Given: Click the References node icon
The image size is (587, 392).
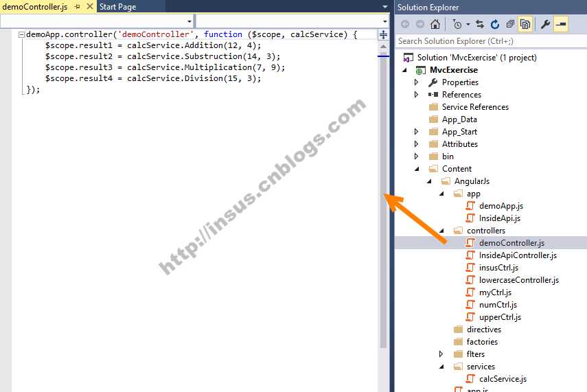Looking at the screenshot, I should 433,95.
